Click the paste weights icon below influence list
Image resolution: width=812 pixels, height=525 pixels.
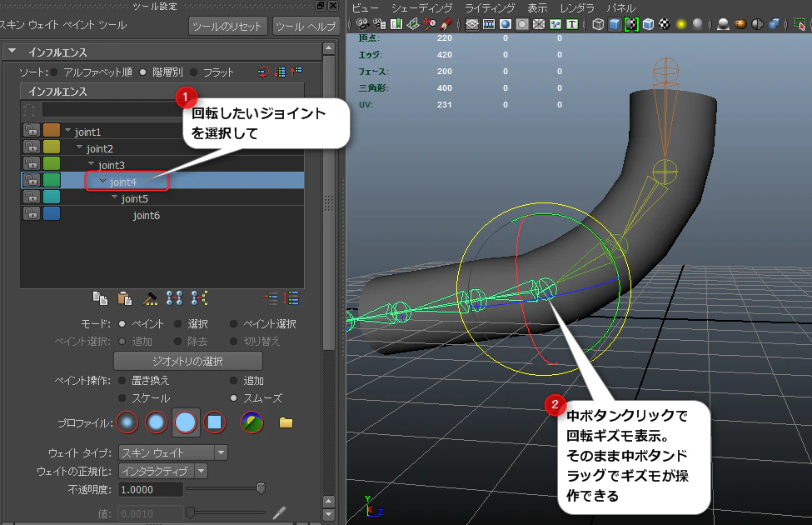click(x=124, y=298)
